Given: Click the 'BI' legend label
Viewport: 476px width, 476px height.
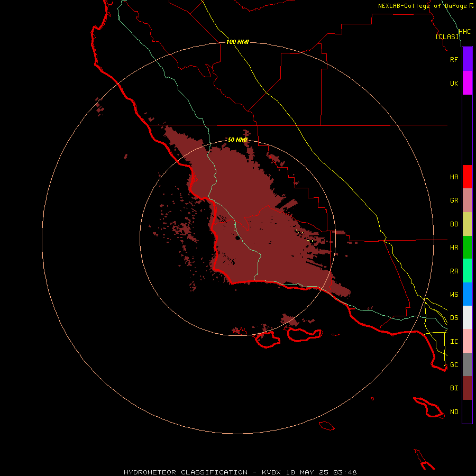Looking at the screenshot, I should point(454,388).
